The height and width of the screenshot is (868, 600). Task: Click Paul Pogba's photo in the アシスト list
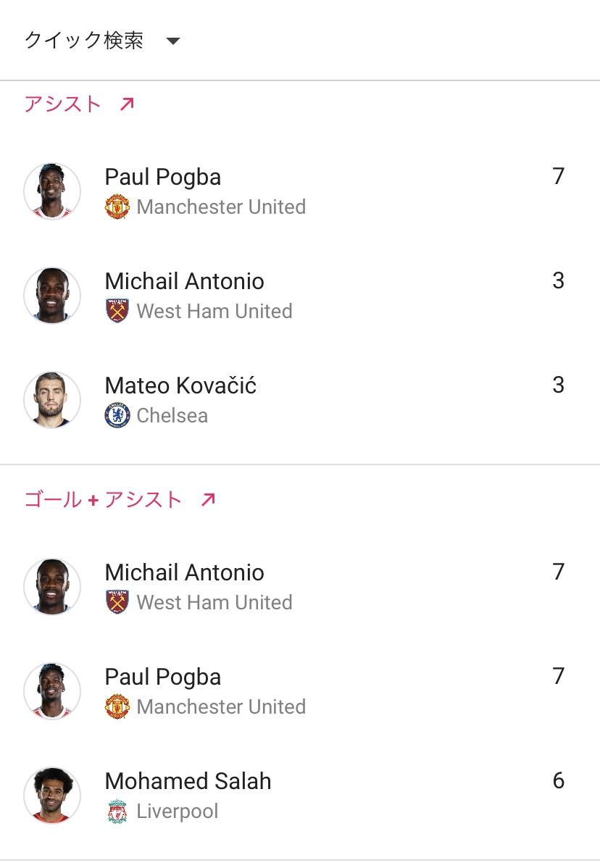52,191
